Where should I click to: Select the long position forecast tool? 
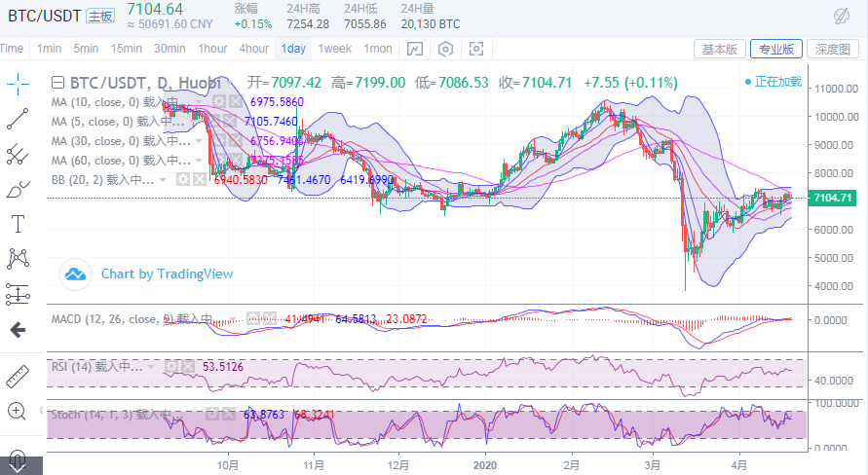coord(18,294)
